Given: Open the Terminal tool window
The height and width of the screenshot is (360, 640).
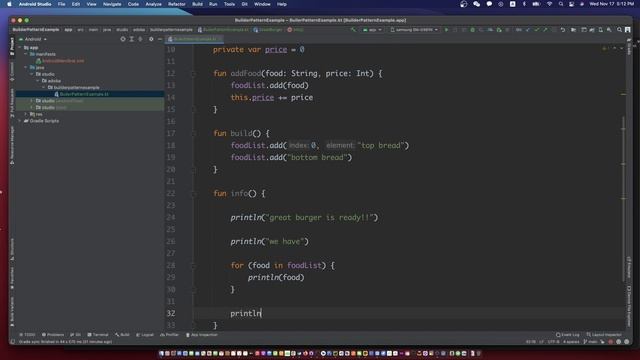Looking at the screenshot, I should [x=98, y=335].
